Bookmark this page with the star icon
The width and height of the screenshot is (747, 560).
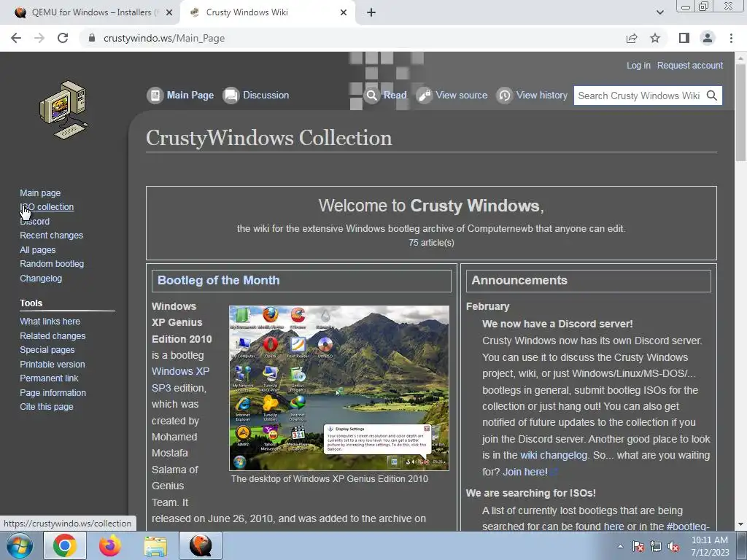click(655, 38)
